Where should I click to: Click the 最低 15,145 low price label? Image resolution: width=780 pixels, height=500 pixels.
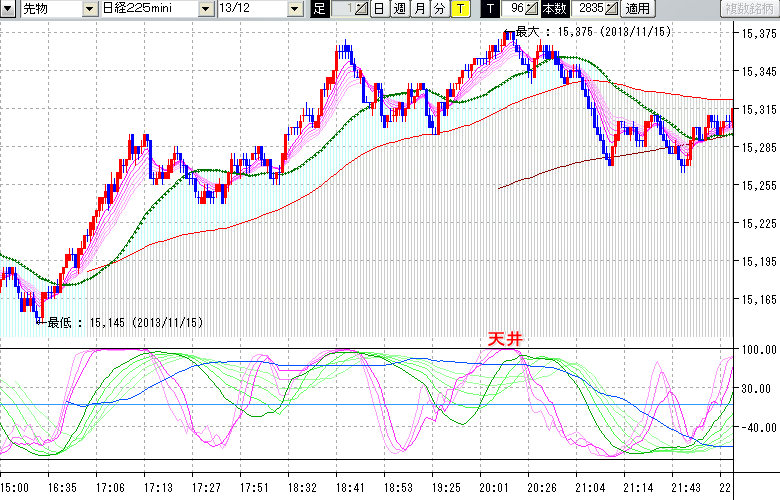pyautogui.click(x=125, y=322)
